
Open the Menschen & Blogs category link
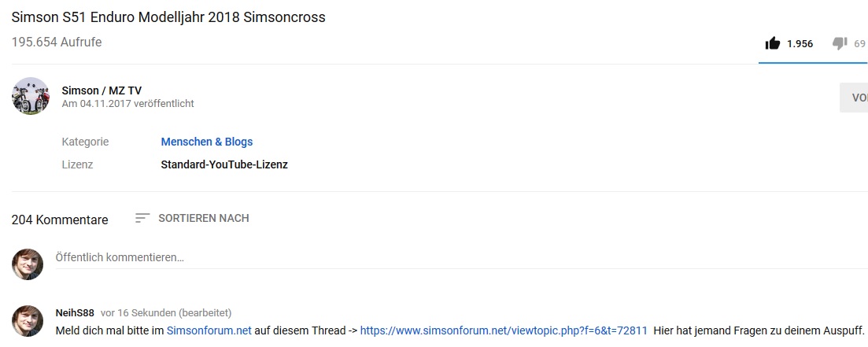point(206,142)
